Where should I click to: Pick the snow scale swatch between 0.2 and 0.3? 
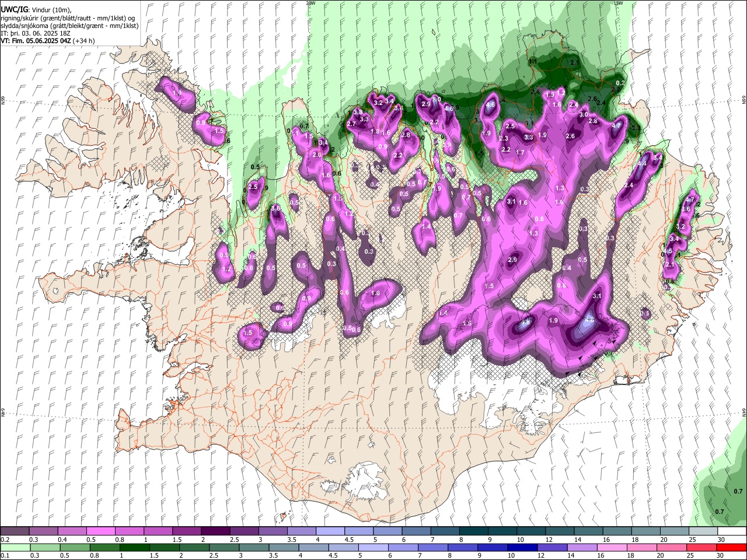click(x=15, y=531)
